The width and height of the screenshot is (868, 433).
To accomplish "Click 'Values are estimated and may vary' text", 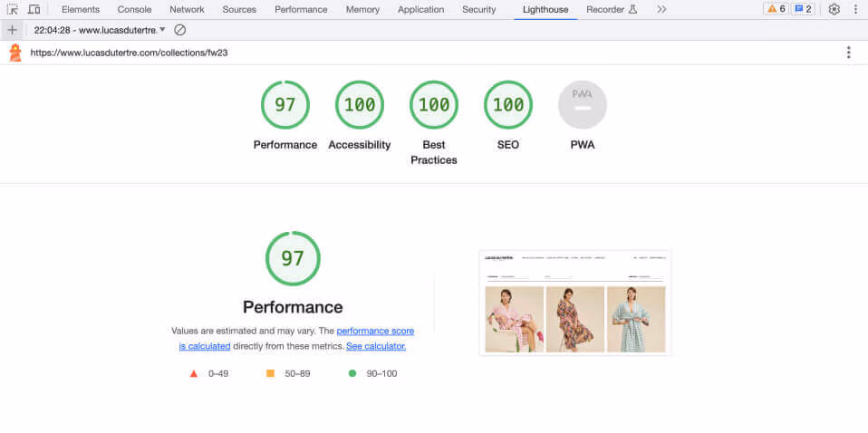I will click(243, 331).
